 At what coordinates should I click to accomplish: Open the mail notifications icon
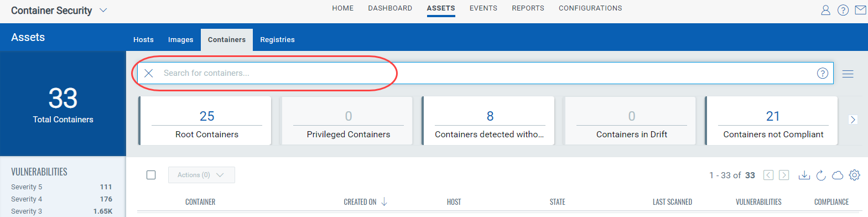[x=860, y=10]
